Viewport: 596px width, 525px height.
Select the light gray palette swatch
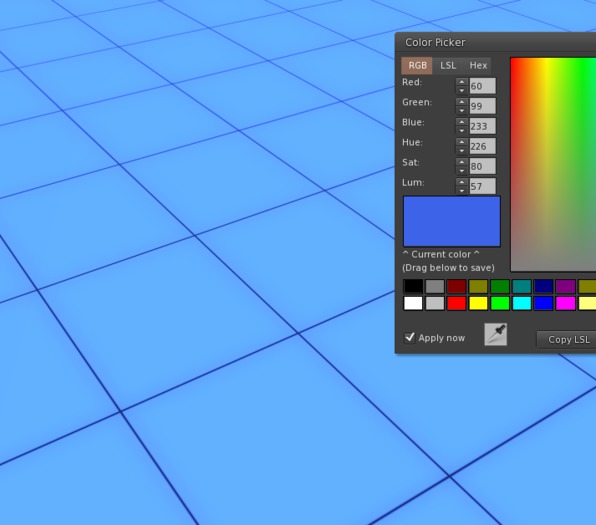click(x=435, y=303)
